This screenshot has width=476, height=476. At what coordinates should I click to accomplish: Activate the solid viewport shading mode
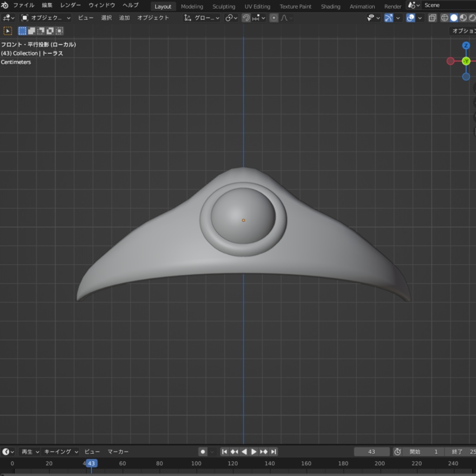tap(454, 18)
